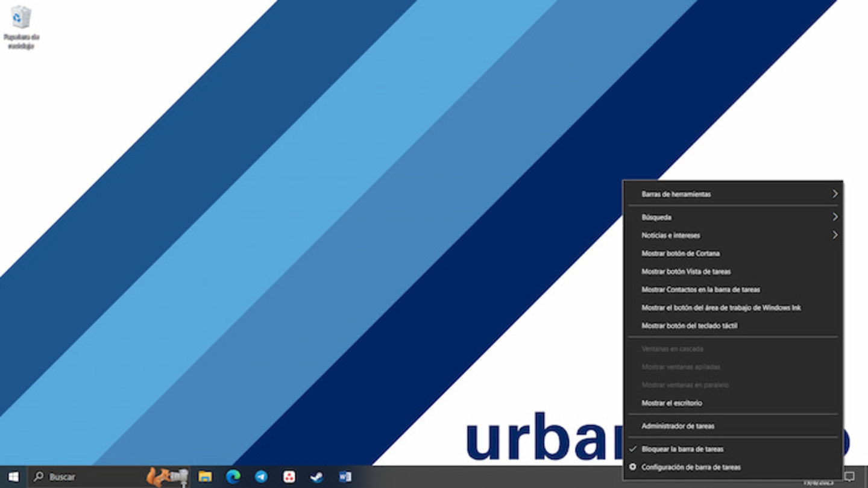868x488 pixels.
Task: Expand the Noticias e intereses submenu
Action: click(x=732, y=235)
